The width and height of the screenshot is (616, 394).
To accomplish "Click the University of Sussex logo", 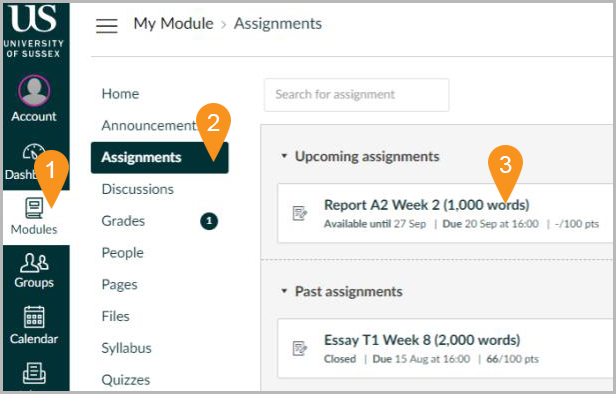I will (34, 31).
